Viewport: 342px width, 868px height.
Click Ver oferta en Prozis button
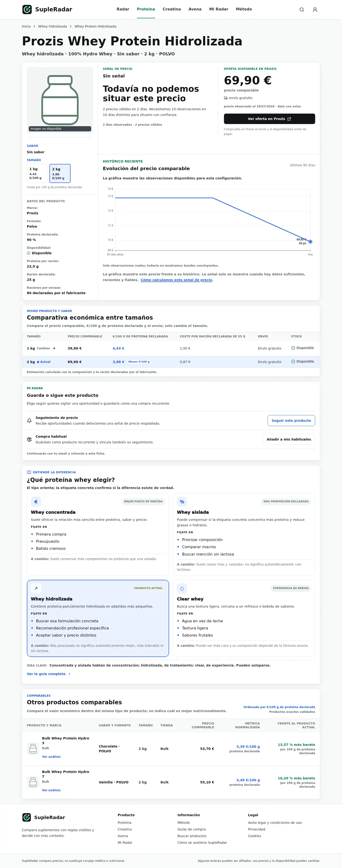269,119
